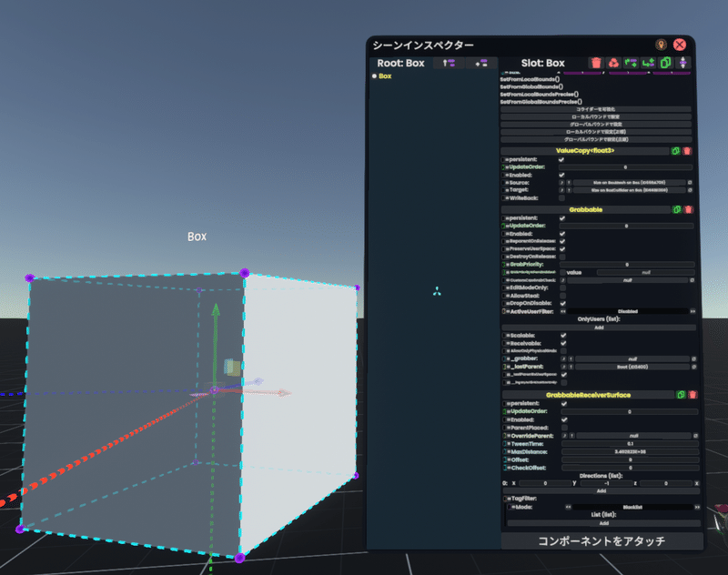The image size is (728, 575).
Task: Click the MaxDistance value field
Action: [x=630, y=452]
